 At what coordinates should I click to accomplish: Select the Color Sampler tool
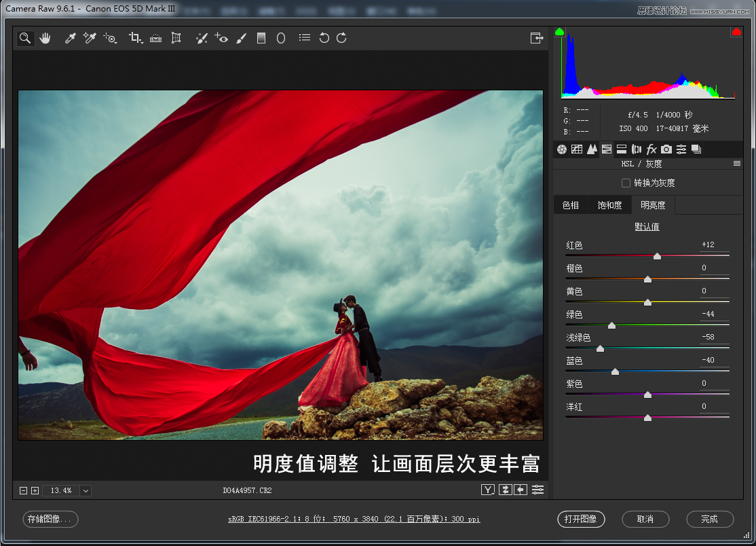pyautogui.click(x=90, y=38)
